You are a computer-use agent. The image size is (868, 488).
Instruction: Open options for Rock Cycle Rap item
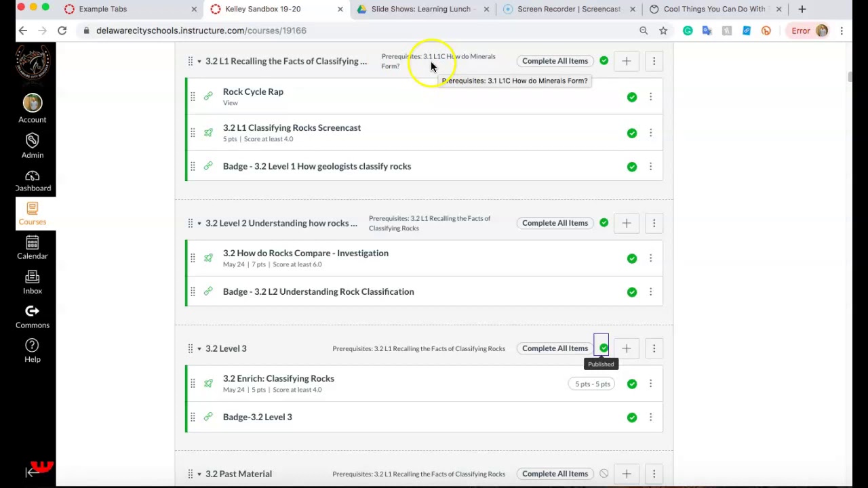(x=650, y=97)
